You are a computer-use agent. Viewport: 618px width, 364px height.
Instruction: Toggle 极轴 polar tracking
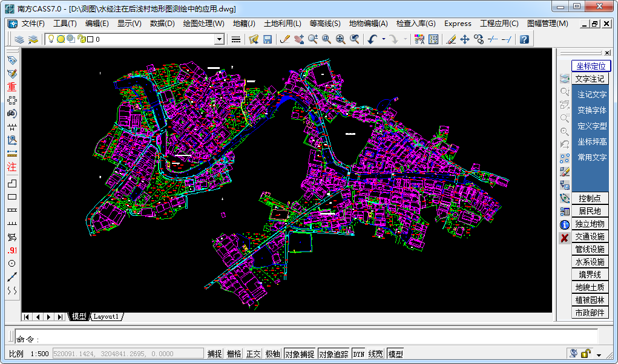[273, 354]
